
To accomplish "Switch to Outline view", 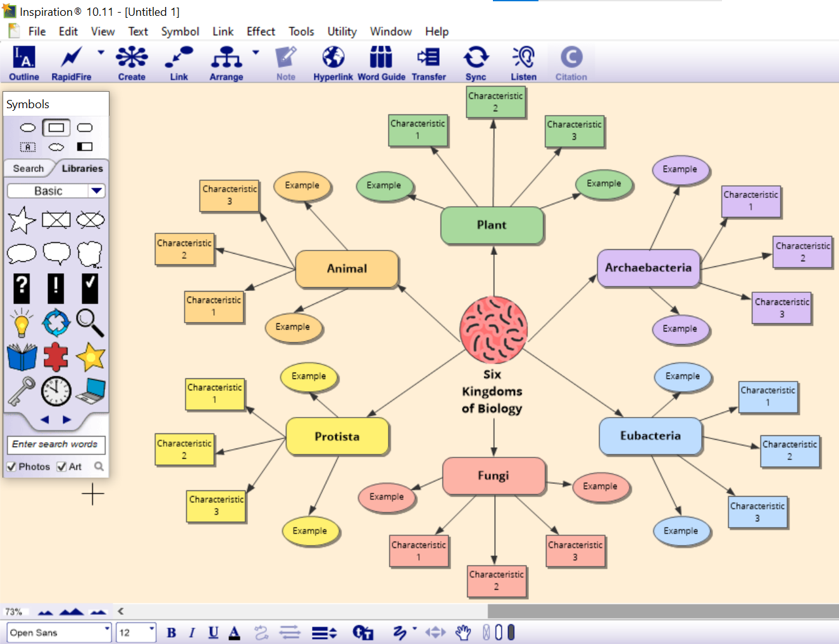I will 24,63.
